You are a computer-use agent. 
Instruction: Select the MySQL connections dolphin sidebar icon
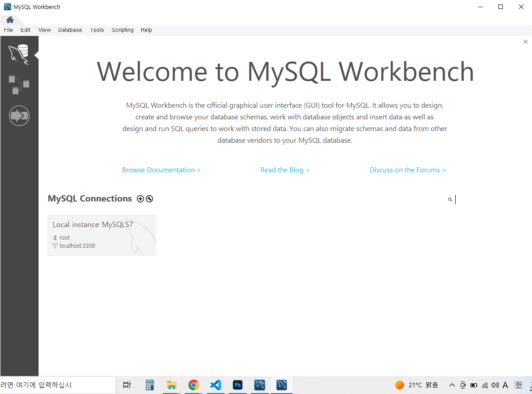coord(19,54)
